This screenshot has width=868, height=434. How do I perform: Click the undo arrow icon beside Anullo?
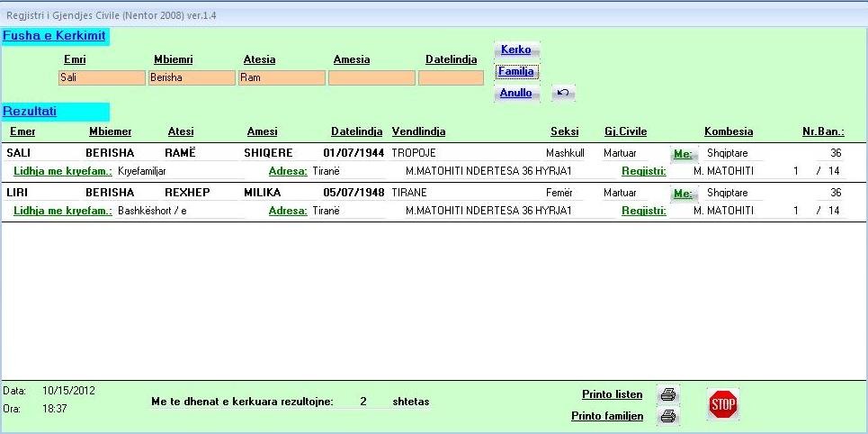tap(562, 93)
